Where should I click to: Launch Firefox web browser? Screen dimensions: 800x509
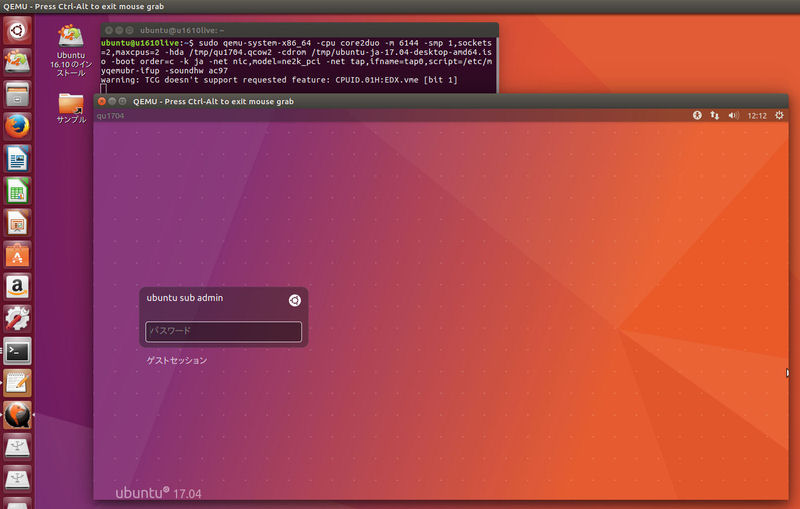click(17, 126)
